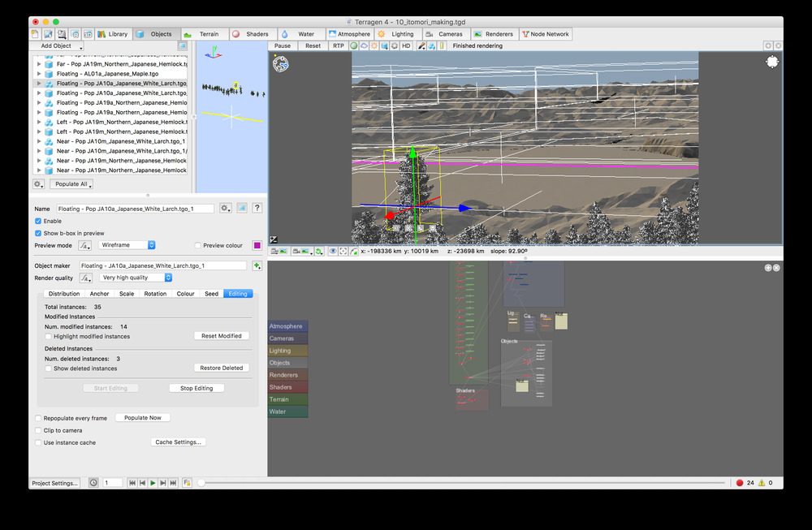Select the paint shader brush icon
Image resolution: width=812 pixels, height=530 pixels.
click(421, 46)
